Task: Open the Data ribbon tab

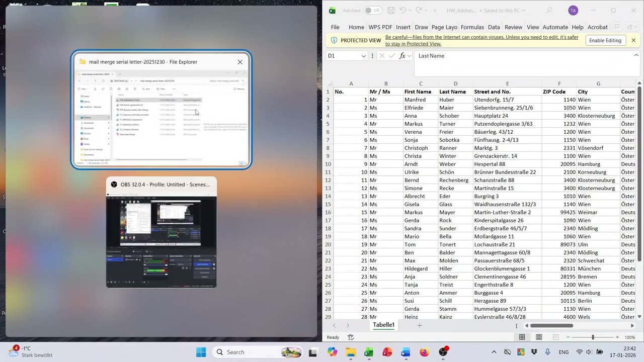Action: click(494, 27)
